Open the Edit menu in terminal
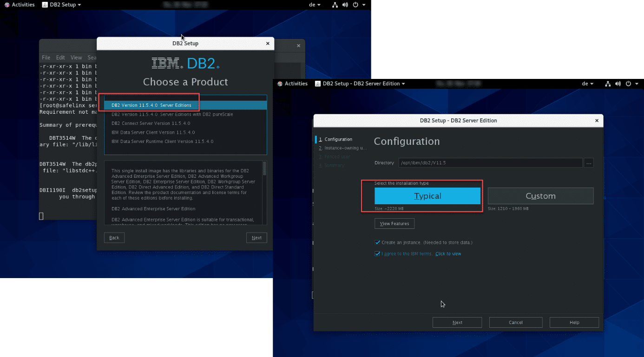644x357 pixels. (60, 58)
